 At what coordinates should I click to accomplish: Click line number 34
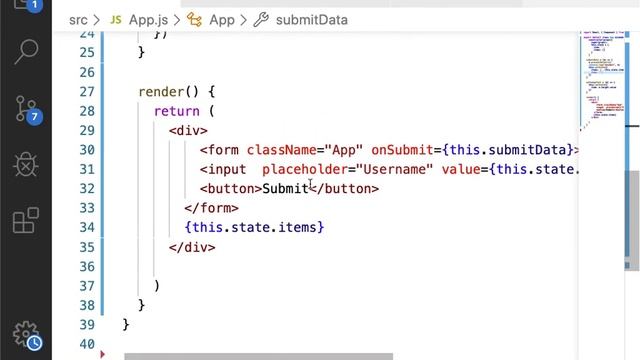click(87, 227)
